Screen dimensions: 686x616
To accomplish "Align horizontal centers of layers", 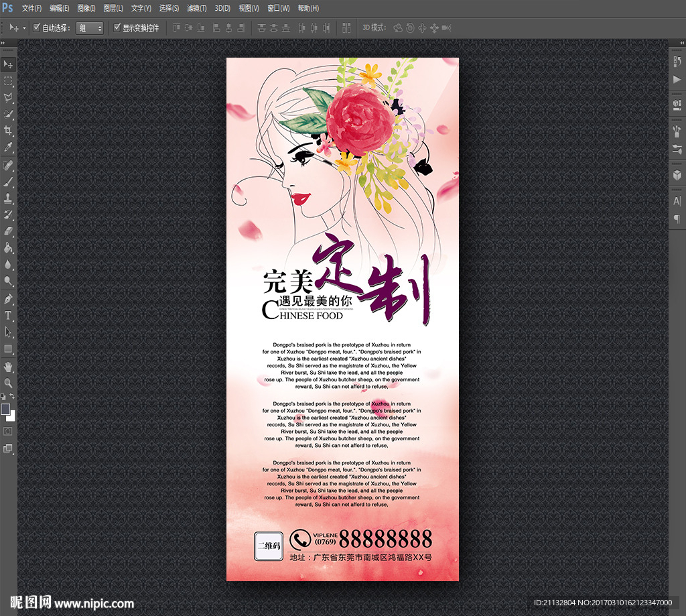I will [x=229, y=28].
